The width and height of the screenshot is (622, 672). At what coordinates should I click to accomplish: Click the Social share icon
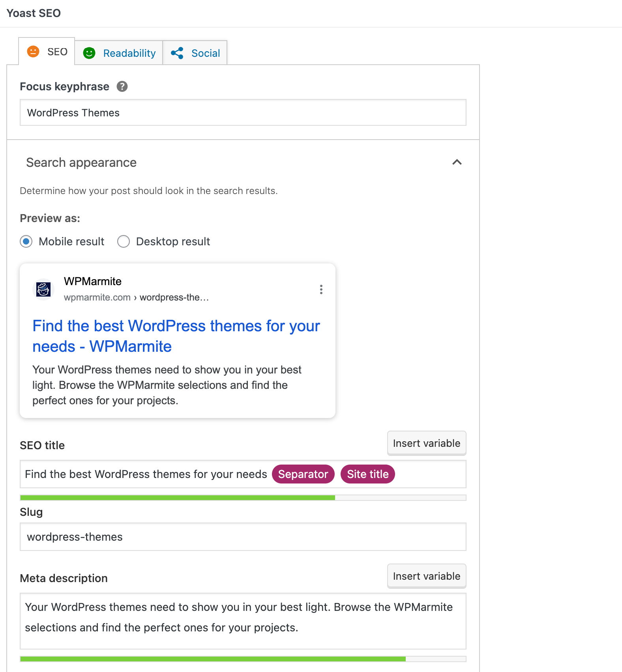tap(177, 52)
